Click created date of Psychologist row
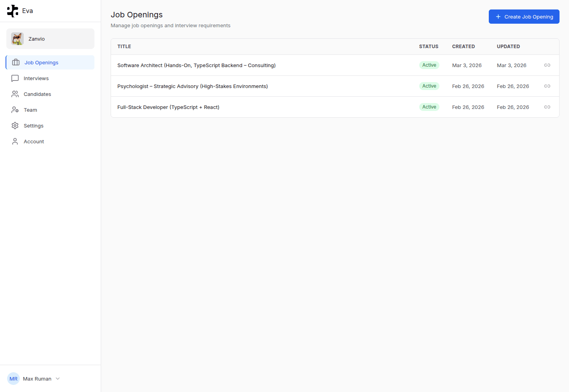The image size is (569, 392). [468, 86]
